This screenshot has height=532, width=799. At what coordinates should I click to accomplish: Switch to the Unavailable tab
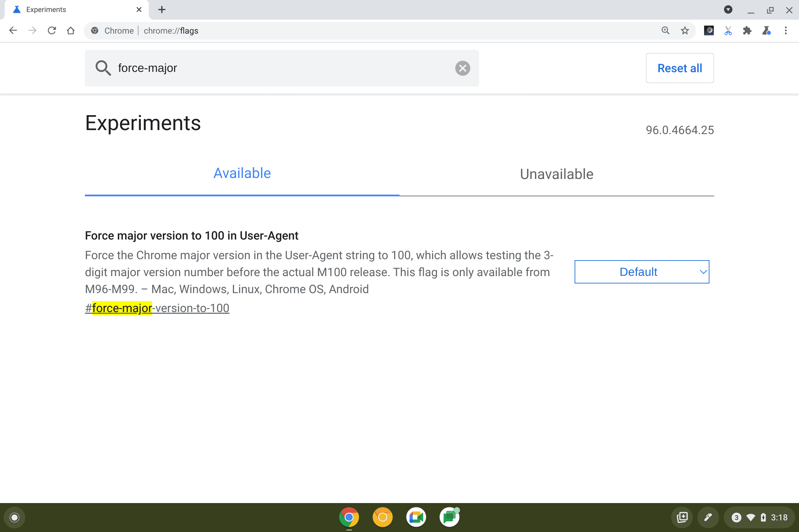556,173
